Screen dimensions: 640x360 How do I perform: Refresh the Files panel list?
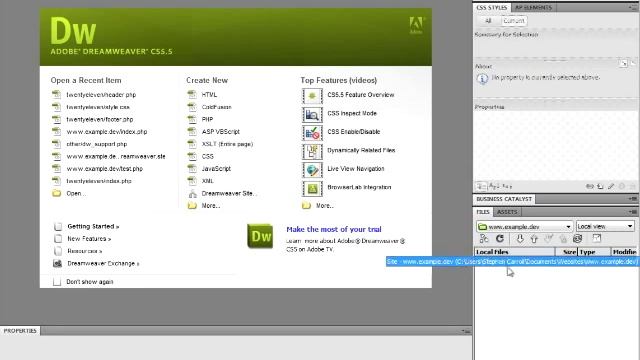[x=500, y=239]
